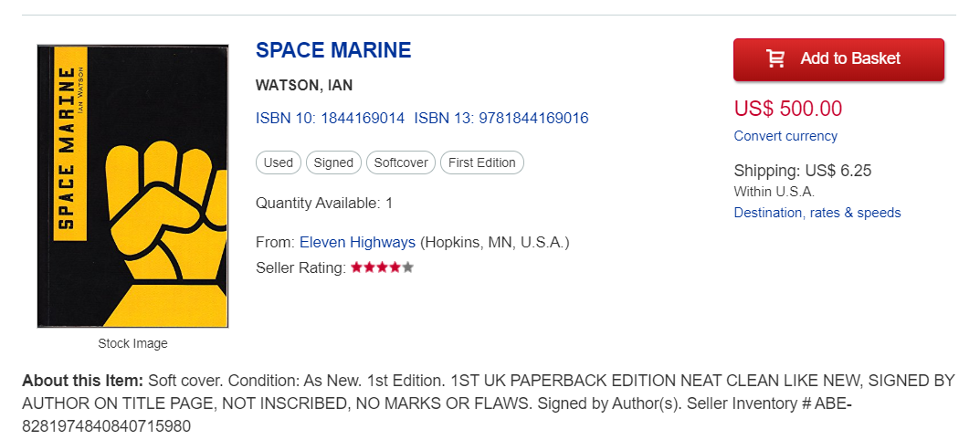Viewport: 980px width, 440px height.
Task: Open Destination, rates & speeds
Action: coord(817,213)
